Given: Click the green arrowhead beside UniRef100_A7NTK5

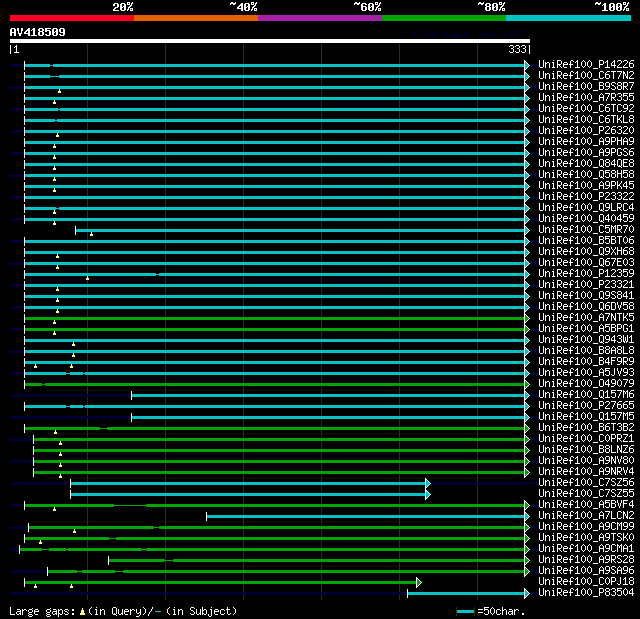Looking at the screenshot, I should [527, 317].
